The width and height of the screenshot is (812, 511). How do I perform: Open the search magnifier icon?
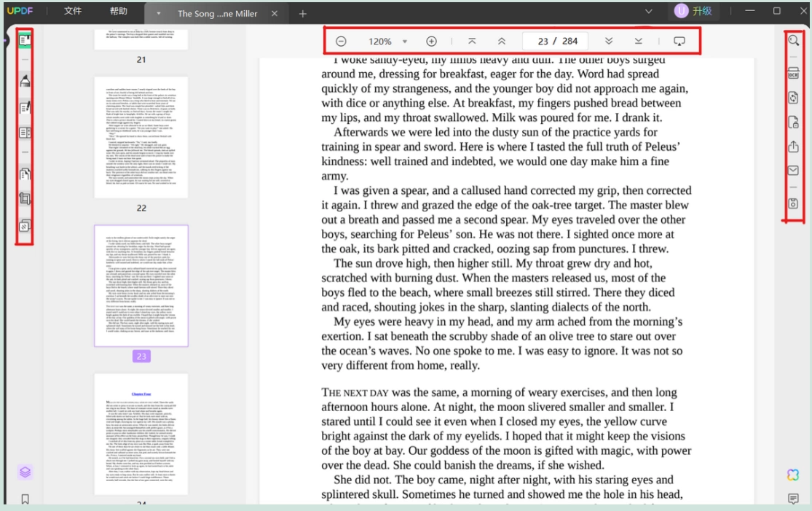point(793,40)
